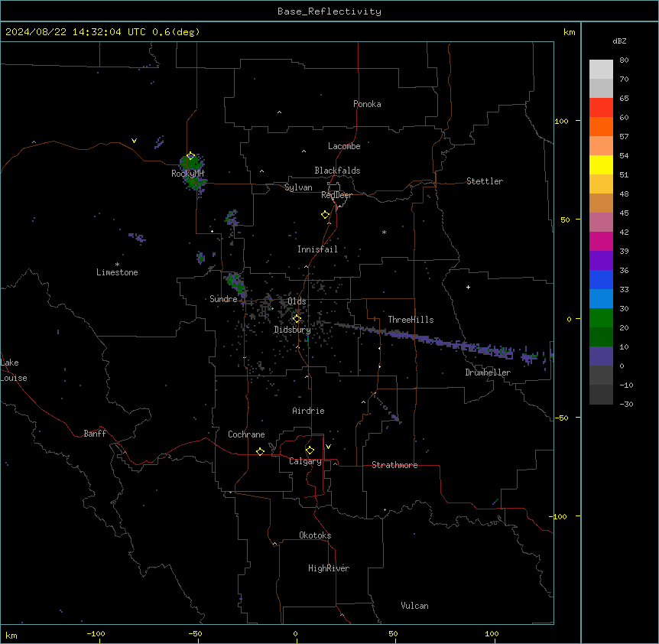Click the Strathmore label
The width and height of the screenshot is (659, 644).
click(x=394, y=465)
